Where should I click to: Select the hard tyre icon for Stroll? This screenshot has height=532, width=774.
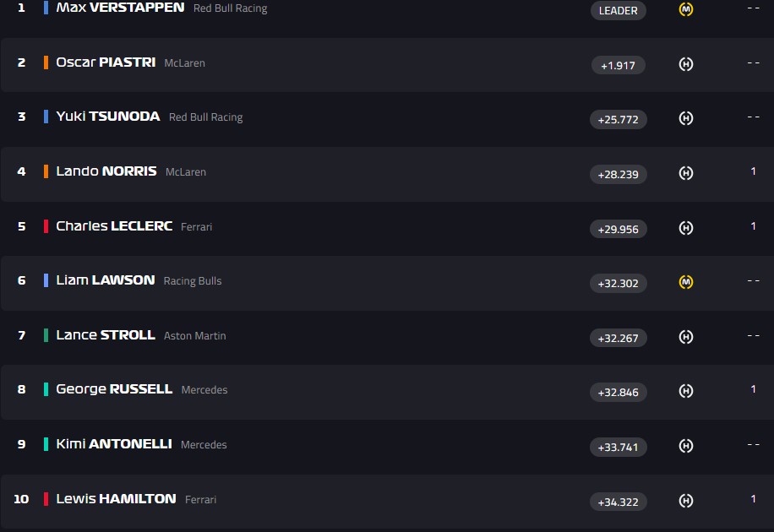[x=686, y=337]
